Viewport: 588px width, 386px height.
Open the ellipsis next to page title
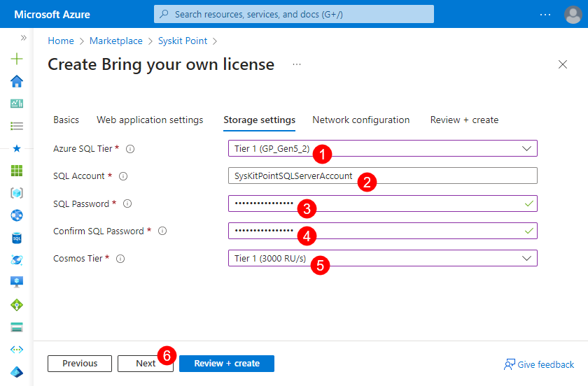297,64
